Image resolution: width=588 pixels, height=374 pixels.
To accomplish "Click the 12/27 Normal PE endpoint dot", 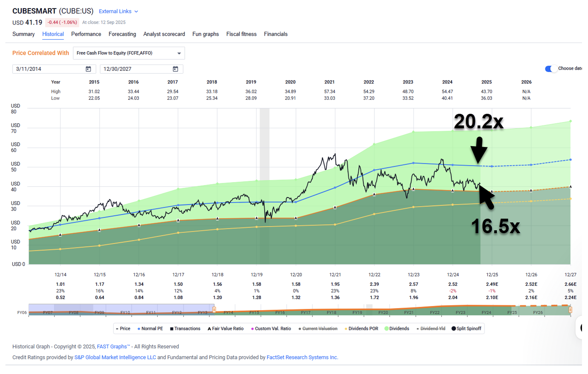I will tap(570, 160).
